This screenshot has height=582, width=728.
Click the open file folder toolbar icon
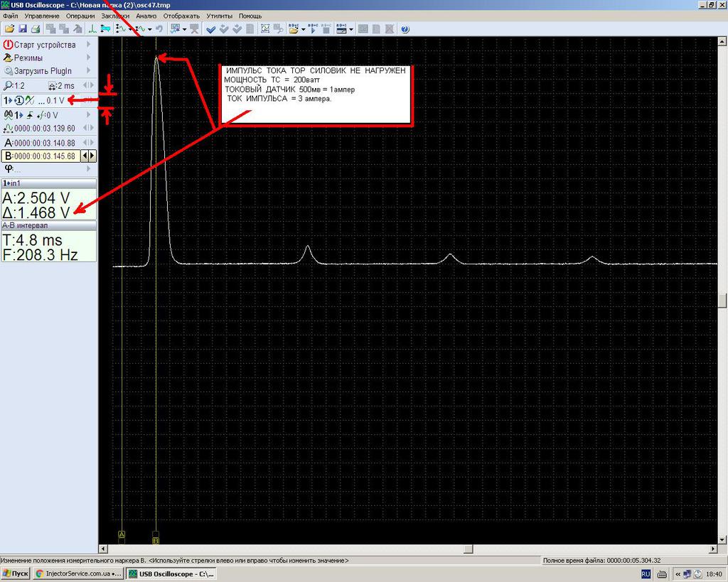(x=9, y=29)
